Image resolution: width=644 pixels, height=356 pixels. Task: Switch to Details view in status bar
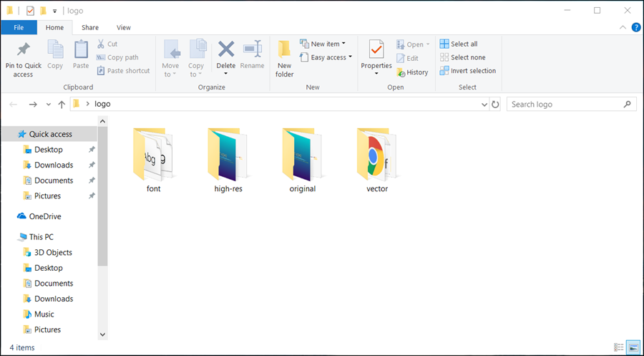(x=618, y=347)
